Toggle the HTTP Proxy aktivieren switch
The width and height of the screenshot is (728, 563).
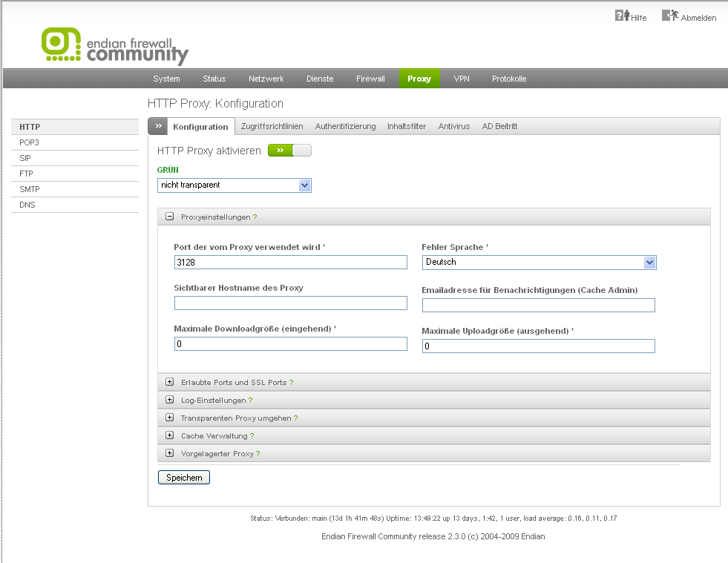tap(289, 151)
